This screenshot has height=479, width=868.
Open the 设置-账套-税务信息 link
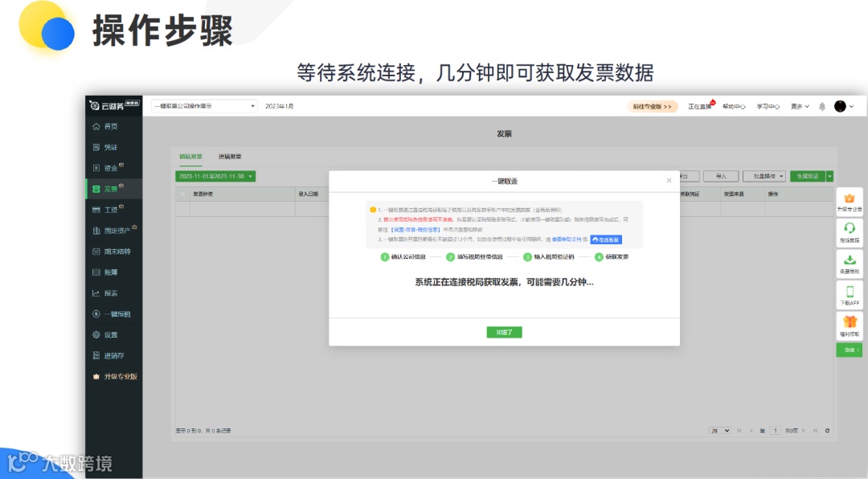416,229
